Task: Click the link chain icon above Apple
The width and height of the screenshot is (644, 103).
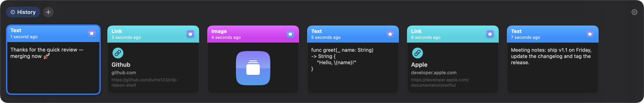Action: (x=418, y=53)
